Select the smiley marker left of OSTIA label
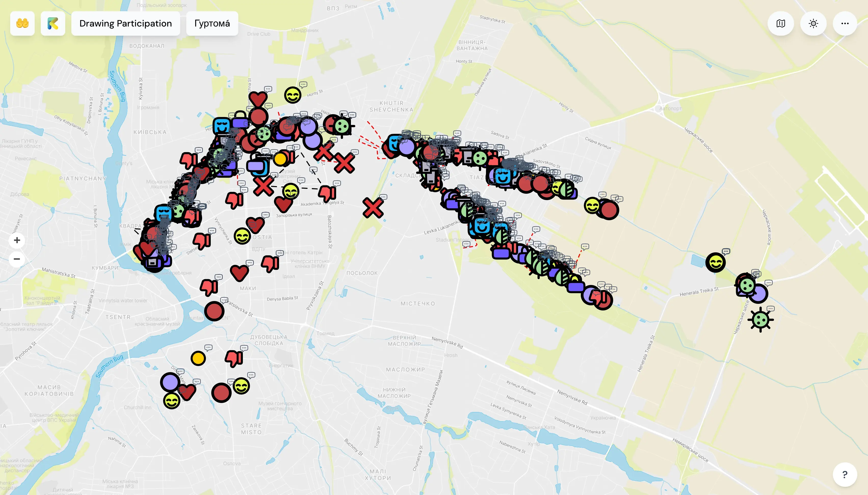 [242, 236]
